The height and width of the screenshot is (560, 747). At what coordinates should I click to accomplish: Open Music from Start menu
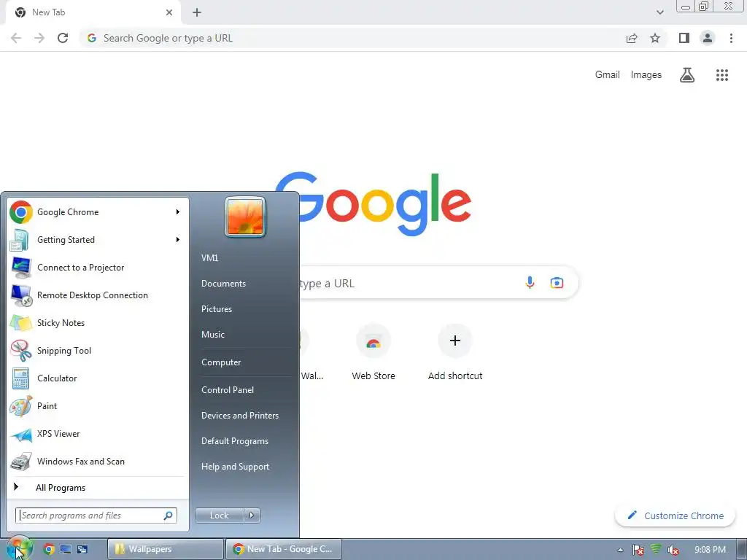(213, 334)
